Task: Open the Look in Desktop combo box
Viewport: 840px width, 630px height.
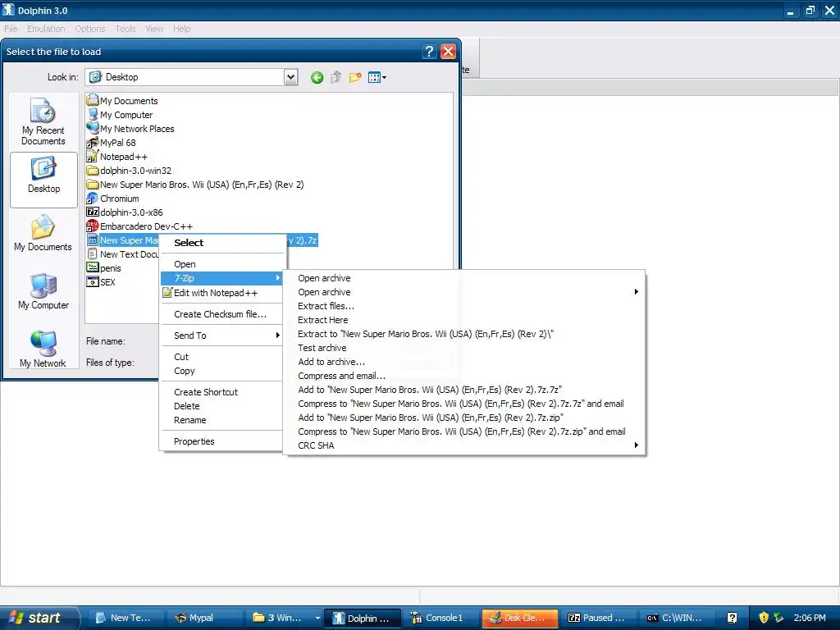Action: (191, 77)
